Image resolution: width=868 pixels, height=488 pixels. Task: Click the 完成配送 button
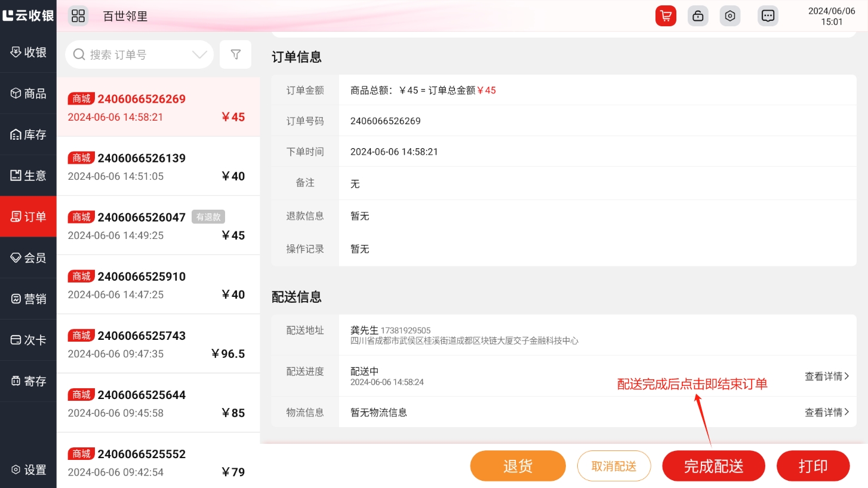[x=713, y=466]
